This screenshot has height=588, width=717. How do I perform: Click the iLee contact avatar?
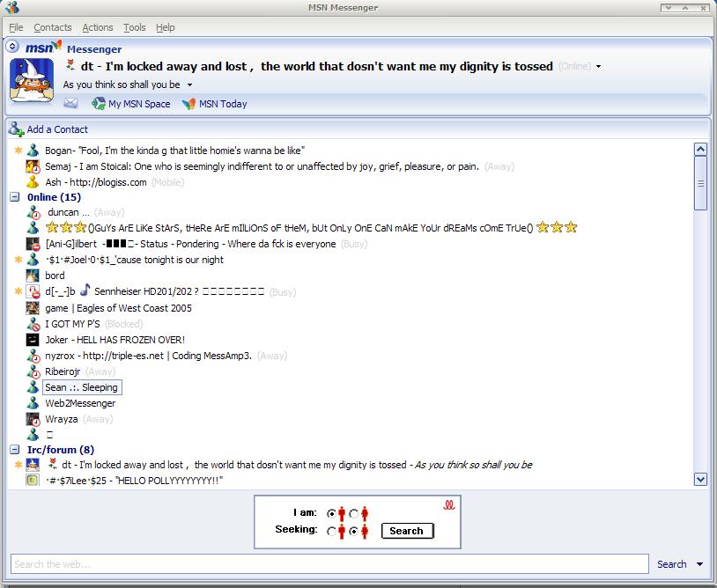[33, 481]
